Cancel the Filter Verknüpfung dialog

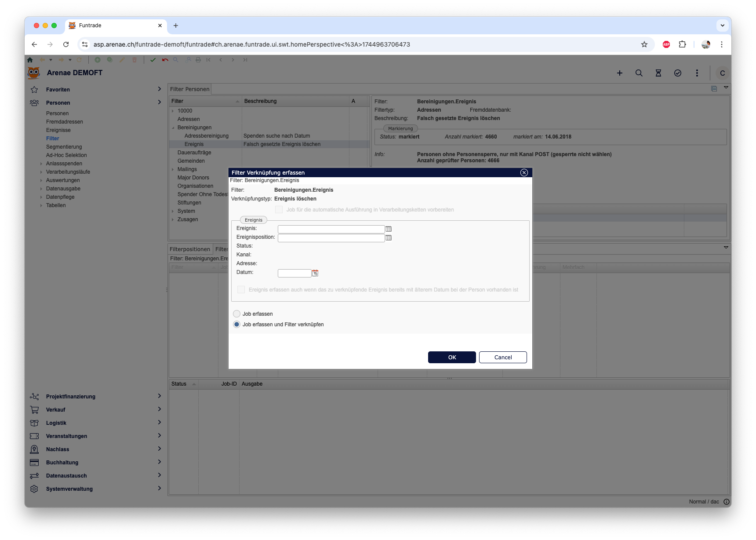tap(502, 358)
